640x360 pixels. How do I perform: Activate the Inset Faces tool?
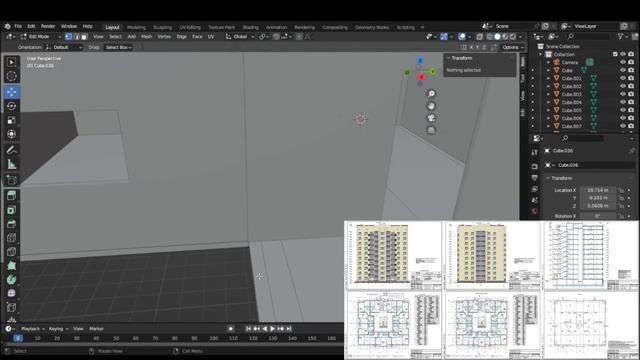click(11, 210)
